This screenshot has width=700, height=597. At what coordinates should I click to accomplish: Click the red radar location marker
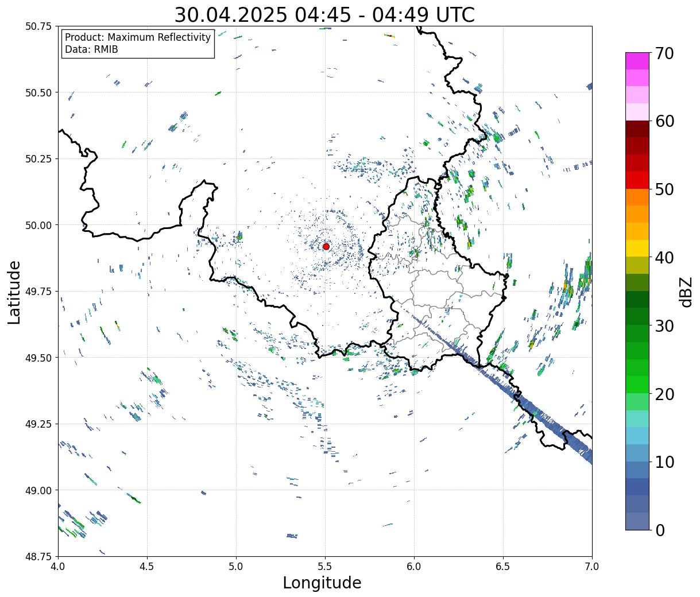click(x=326, y=246)
